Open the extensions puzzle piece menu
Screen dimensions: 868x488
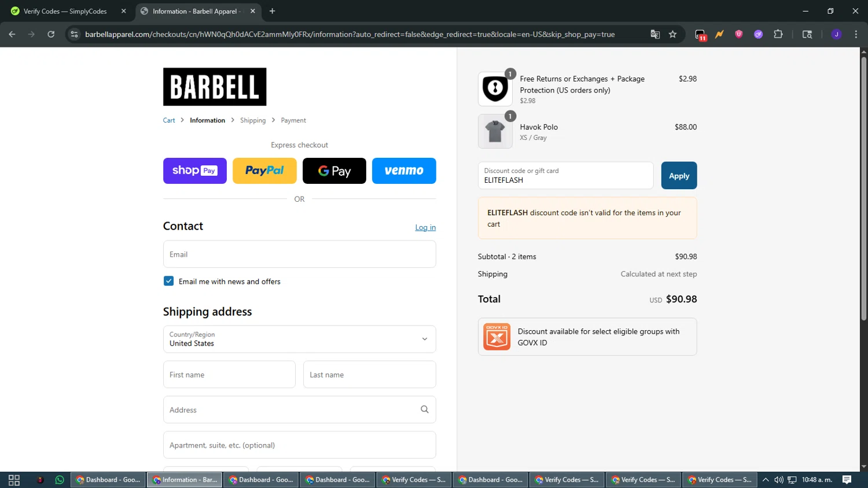point(778,34)
